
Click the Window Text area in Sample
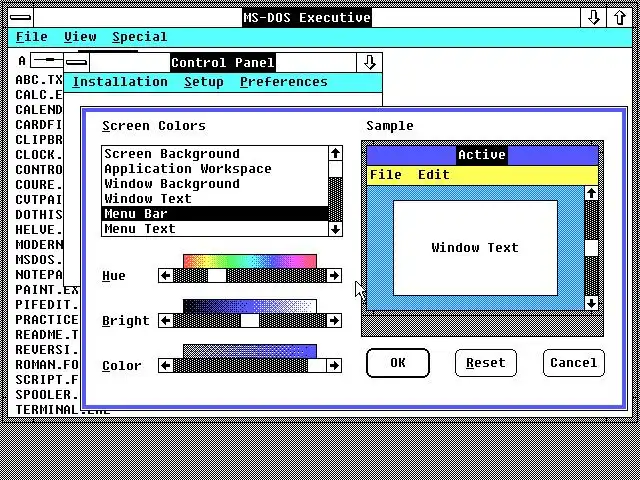point(475,248)
